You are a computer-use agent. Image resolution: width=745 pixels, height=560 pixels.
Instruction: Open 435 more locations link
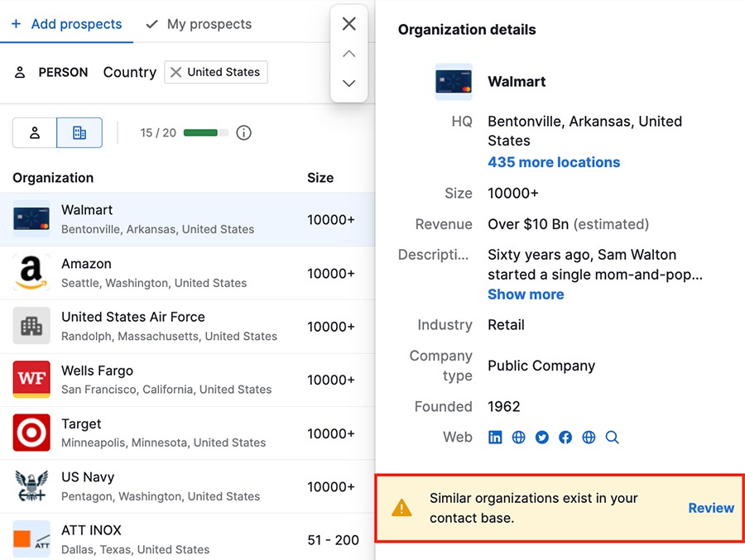[553, 162]
